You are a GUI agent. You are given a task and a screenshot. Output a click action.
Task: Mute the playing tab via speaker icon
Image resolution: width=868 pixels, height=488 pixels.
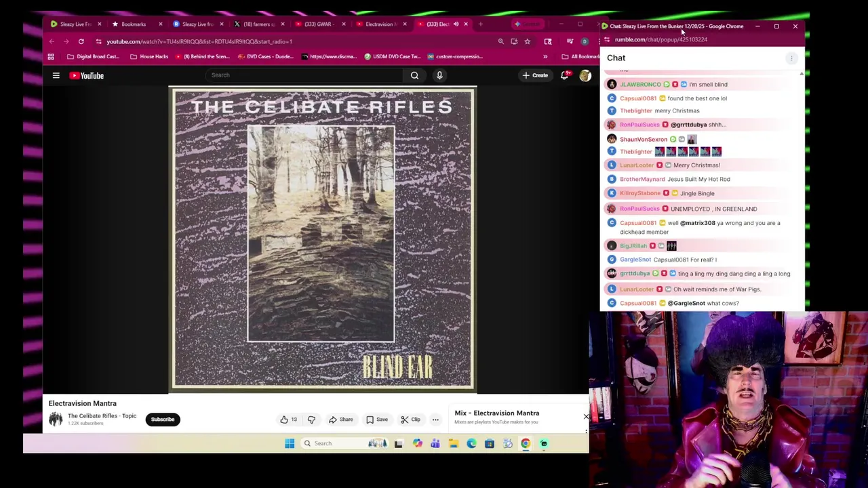[x=456, y=24]
